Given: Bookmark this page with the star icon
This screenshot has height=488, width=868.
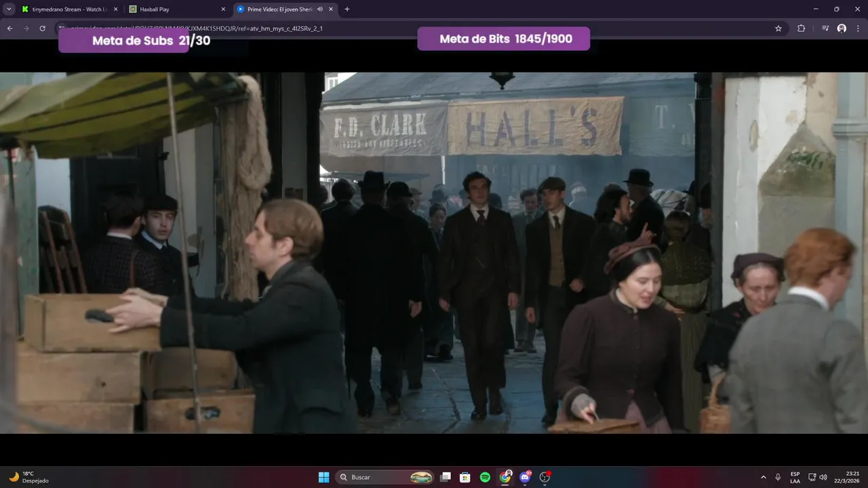Looking at the screenshot, I should point(778,28).
